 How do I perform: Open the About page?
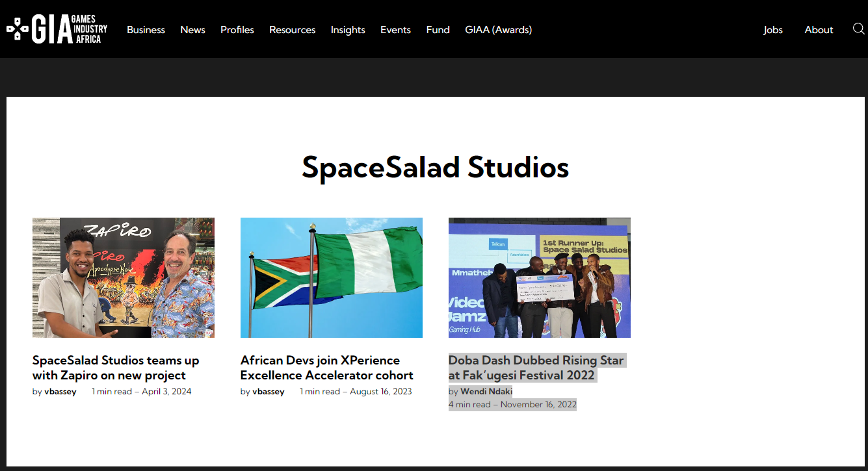coord(819,30)
